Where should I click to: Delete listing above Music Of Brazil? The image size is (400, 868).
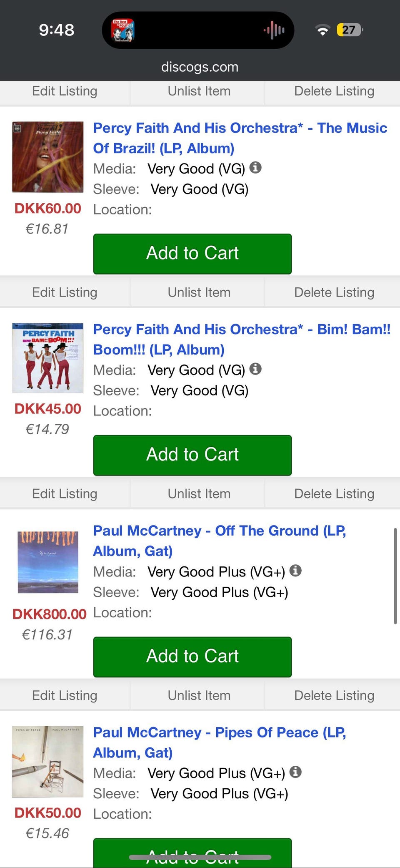point(334,91)
